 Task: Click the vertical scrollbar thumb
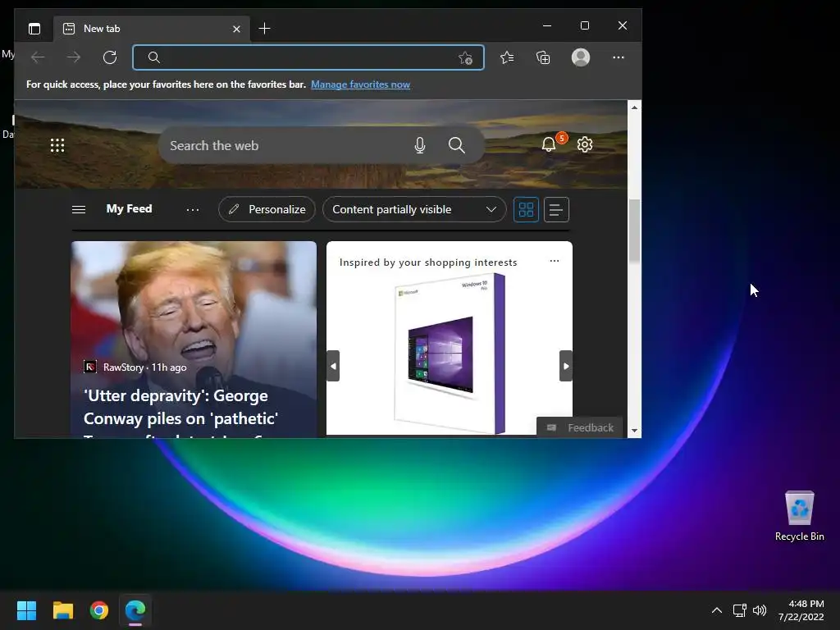coord(634,231)
